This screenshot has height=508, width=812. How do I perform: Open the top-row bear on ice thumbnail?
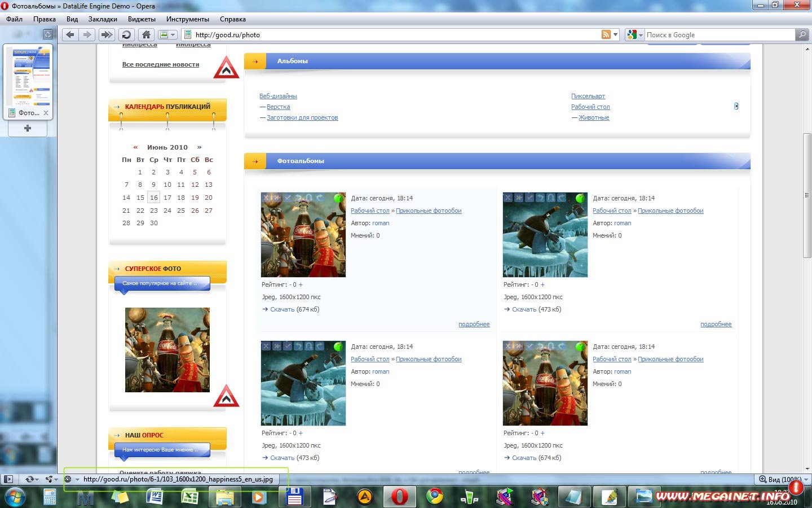coord(545,235)
